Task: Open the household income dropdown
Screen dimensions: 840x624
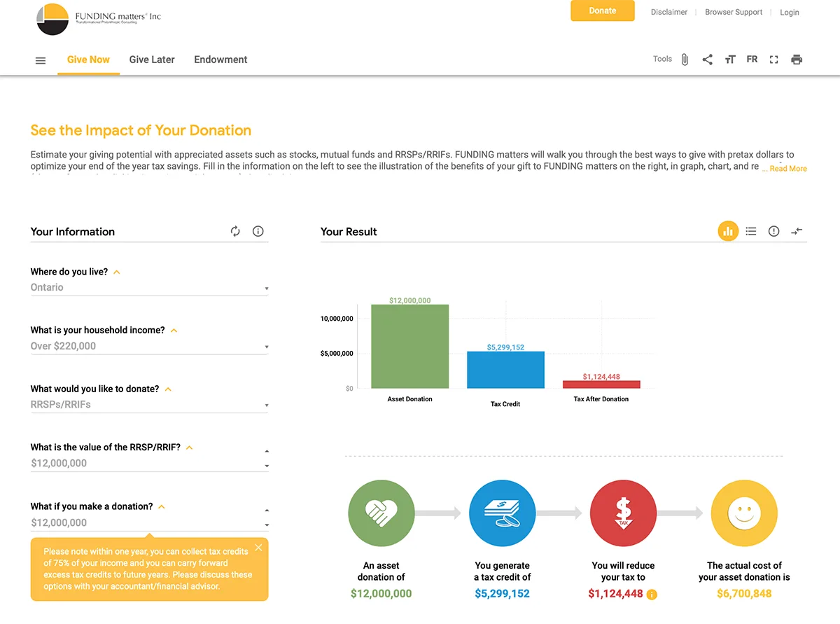Action: [149, 346]
